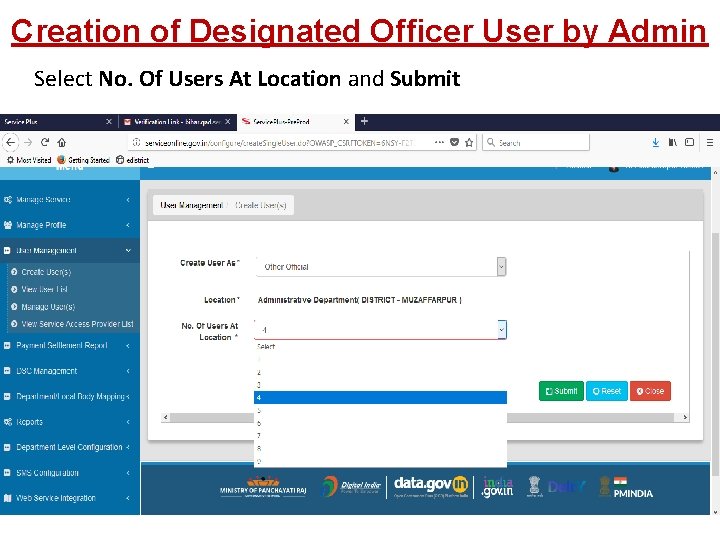Click the browser Back arrow button
Image resolution: width=720 pixels, height=540 pixels.
[x=10, y=142]
